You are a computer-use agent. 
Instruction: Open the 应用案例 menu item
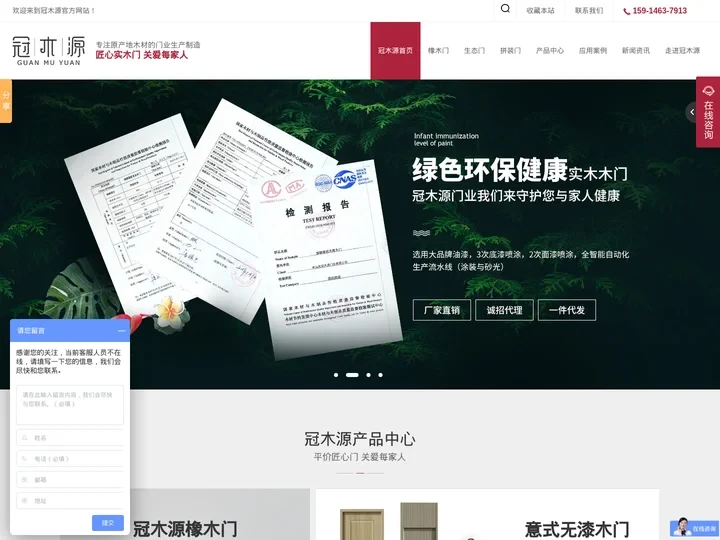click(593, 51)
